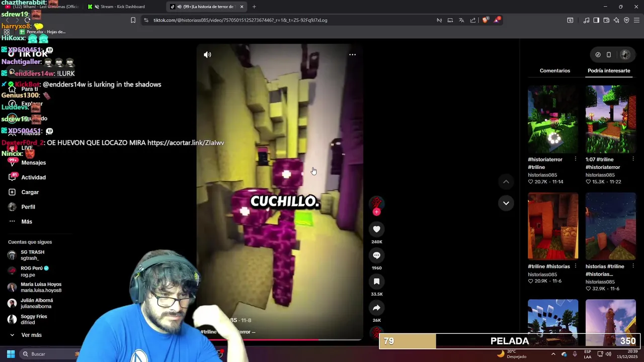Open the weather widget showing 20°C Despejado
The height and width of the screenshot is (362, 644).
click(511, 354)
